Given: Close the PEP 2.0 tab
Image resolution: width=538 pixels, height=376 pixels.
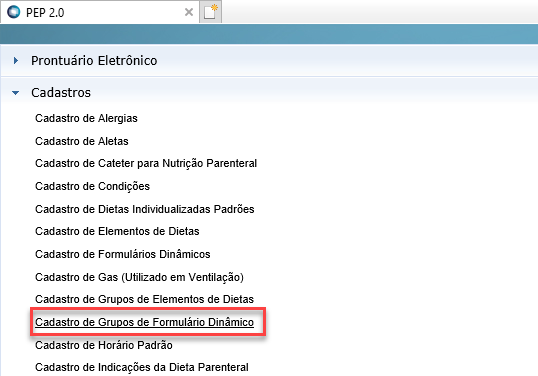Looking at the screenshot, I should pos(189,12).
